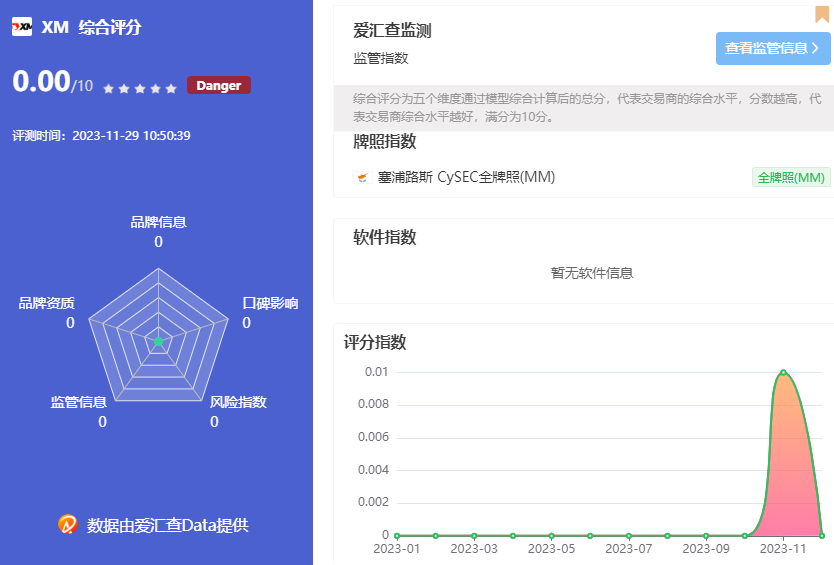Click the 0.002 y-axis label

(x=373, y=502)
